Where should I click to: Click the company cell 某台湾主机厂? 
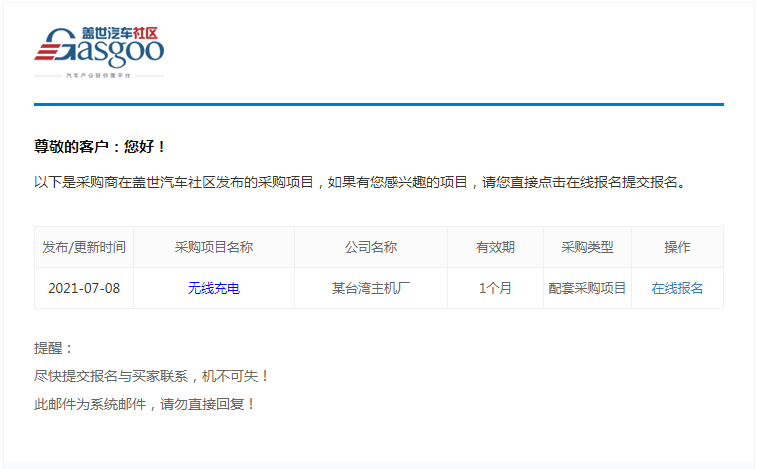click(x=371, y=288)
